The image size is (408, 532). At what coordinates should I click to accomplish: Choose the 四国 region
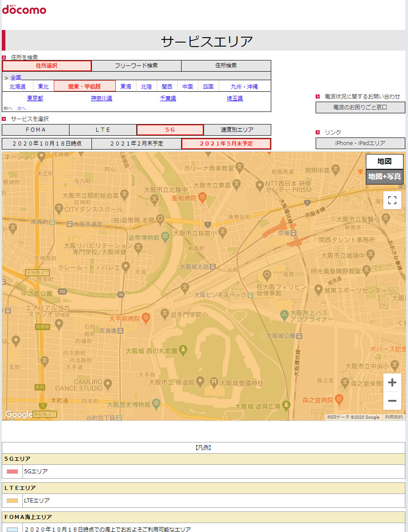pyautogui.click(x=208, y=86)
